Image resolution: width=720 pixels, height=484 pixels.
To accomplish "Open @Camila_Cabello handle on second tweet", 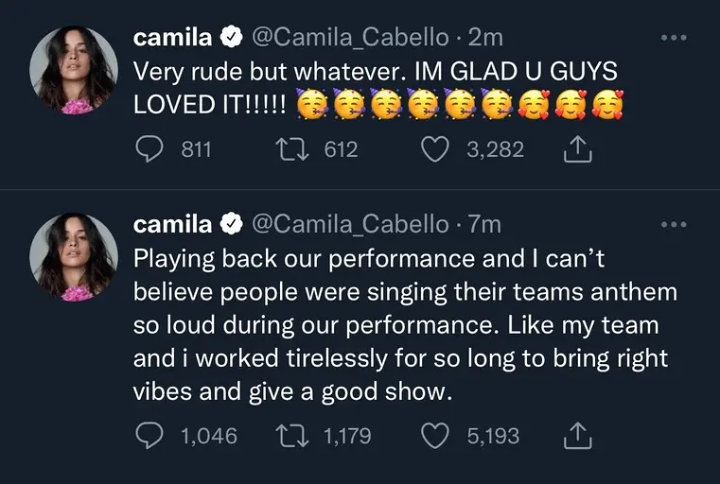I will tap(350, 225).
